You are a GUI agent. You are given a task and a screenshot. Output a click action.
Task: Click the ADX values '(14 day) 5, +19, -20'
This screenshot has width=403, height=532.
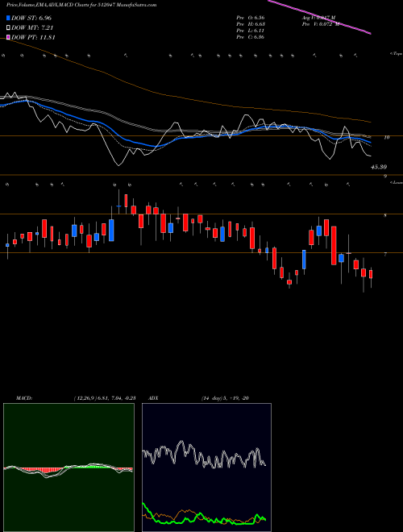(x=225, y=398)
